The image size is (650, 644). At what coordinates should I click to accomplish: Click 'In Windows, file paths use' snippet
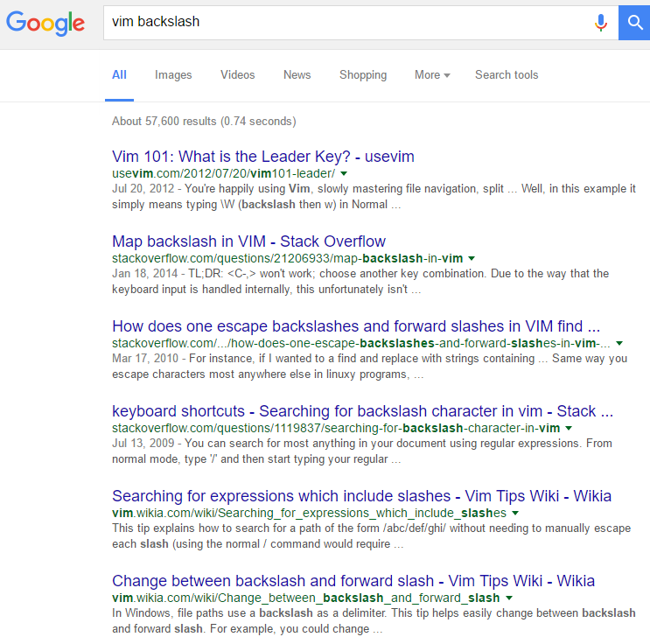[x=374, y=621]
